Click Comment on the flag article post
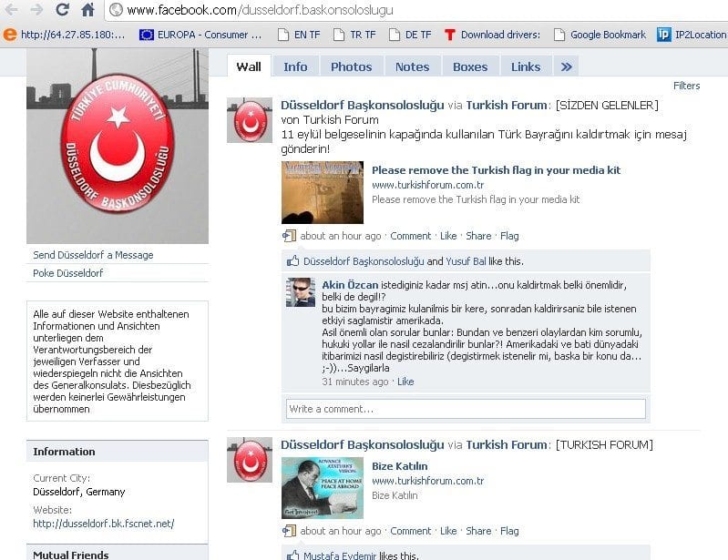 [x=410, y=236]
